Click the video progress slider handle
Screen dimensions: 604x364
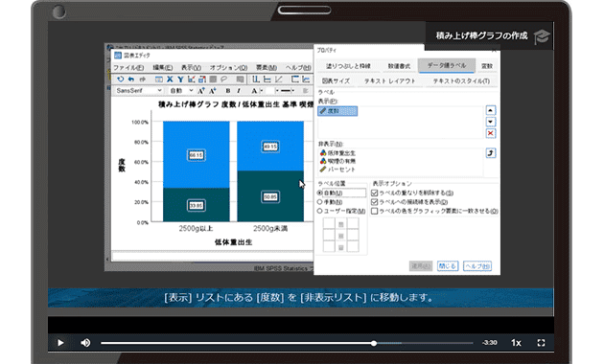[374, 343]
